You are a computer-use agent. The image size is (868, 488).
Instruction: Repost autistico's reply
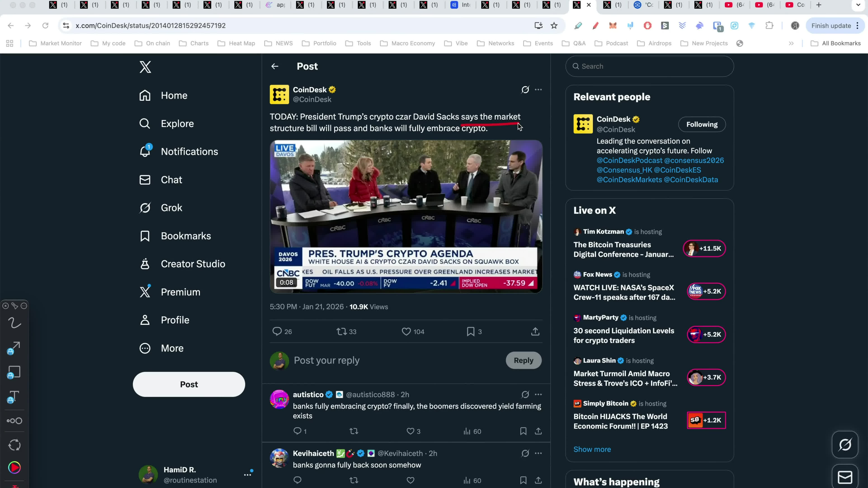pyautogui.click(x=354, y=431)
